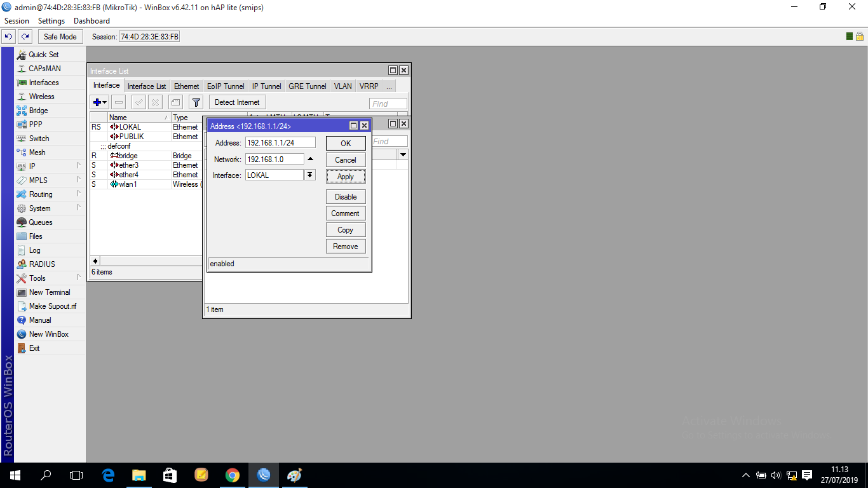Switch to VRRP tab
This screenshot has height=488, width=868.
[369, 86]
